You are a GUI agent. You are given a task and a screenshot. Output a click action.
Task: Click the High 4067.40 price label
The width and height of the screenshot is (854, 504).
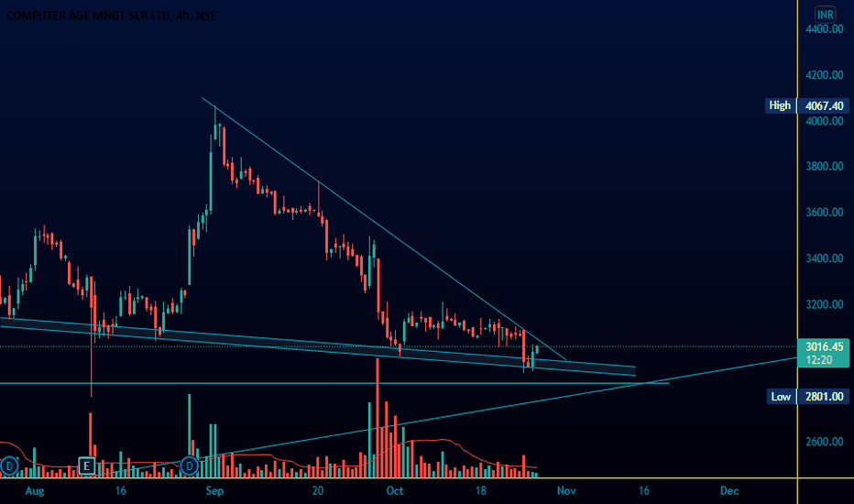(807, 105)
